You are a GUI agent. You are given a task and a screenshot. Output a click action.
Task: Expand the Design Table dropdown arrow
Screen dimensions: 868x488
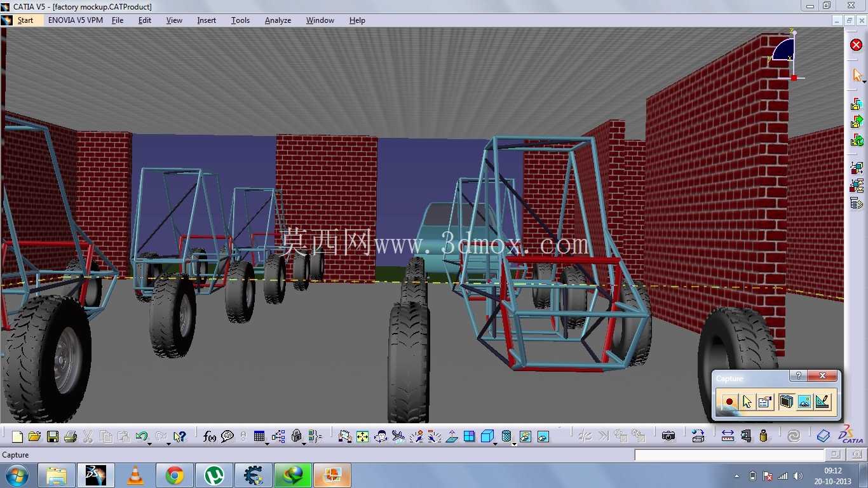click(x=267, y=443)
